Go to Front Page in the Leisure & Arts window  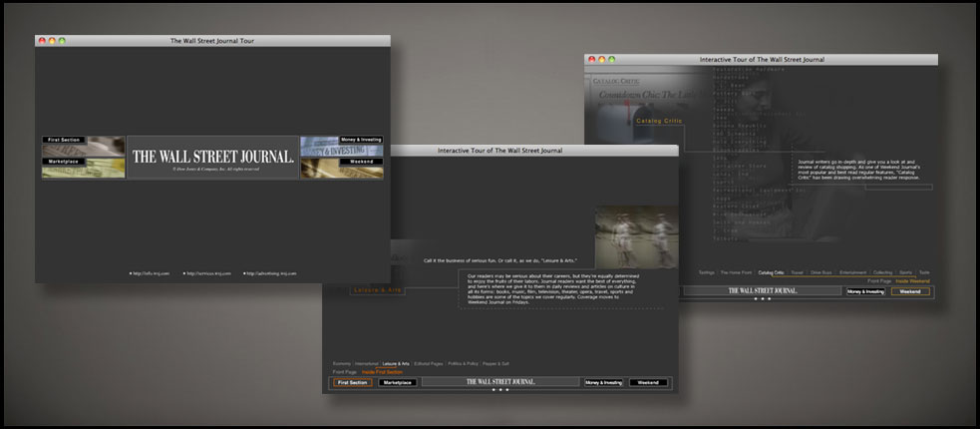pyautogui.click(x=344, y=372)
